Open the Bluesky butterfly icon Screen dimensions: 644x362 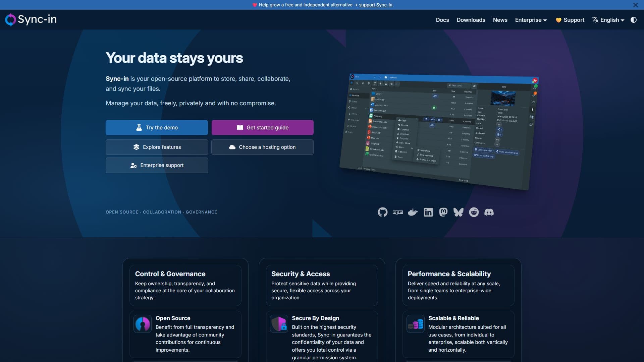[459, 212]
